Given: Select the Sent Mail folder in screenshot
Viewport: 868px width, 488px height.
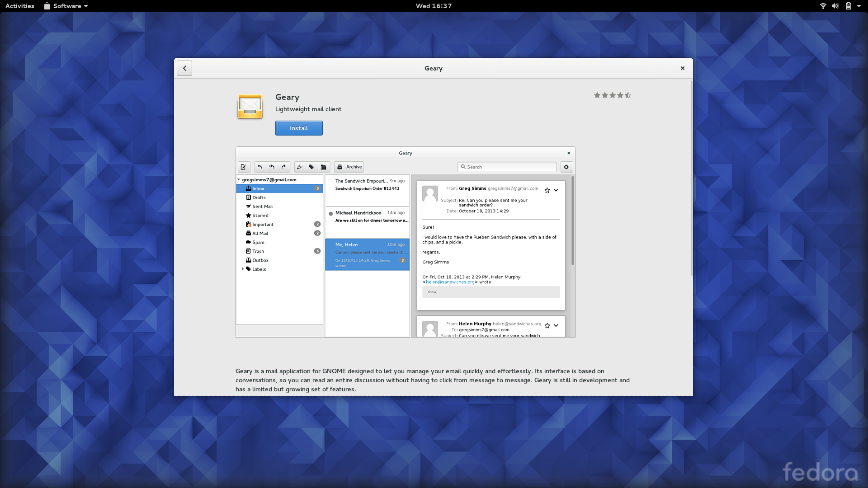Looking at the screenshot, I should point(279,206).
